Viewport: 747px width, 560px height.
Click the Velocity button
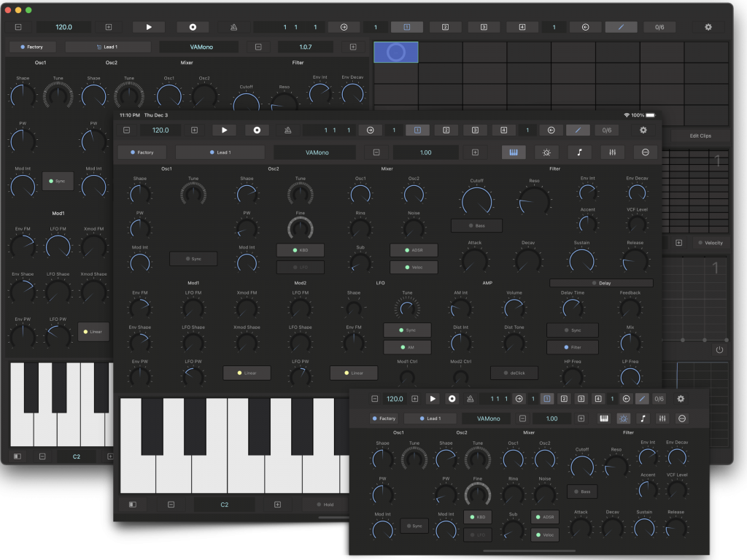click(710, 243)
